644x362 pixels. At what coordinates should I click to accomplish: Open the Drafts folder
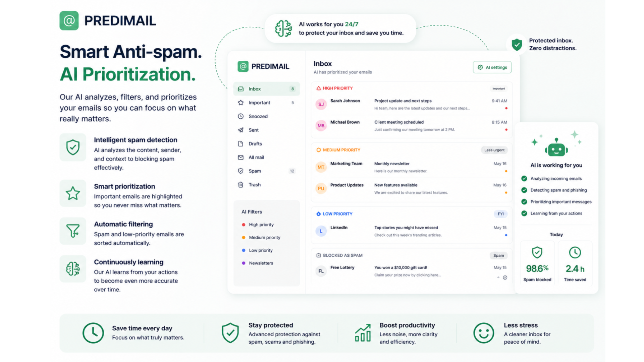pos(266,143)
